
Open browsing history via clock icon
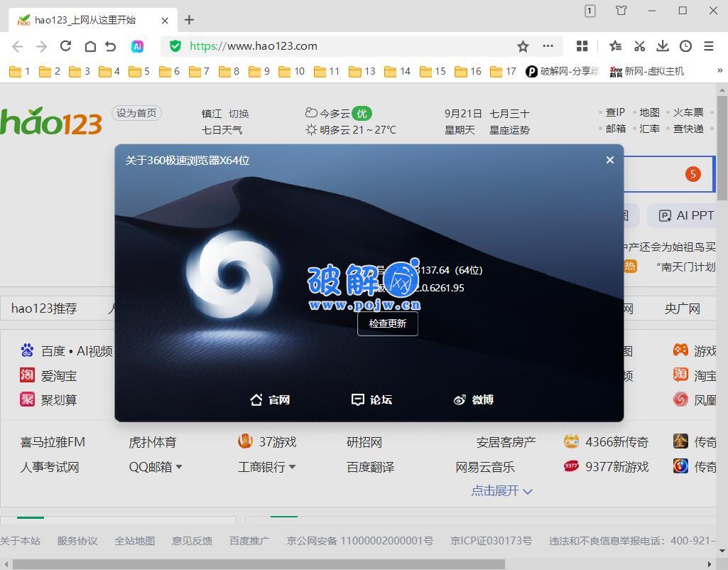pos(685,45)
